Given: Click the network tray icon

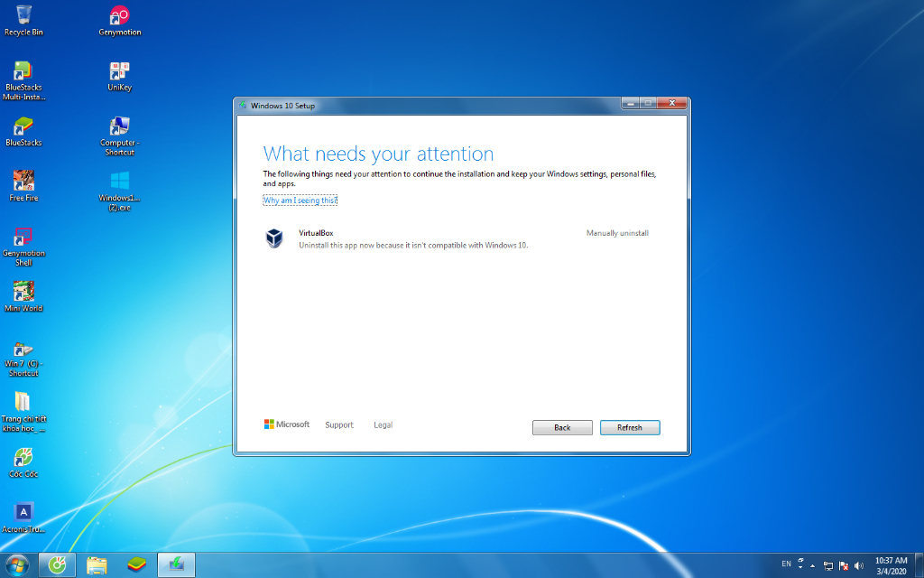Looking at the screenshot, I should click(828, 565).
